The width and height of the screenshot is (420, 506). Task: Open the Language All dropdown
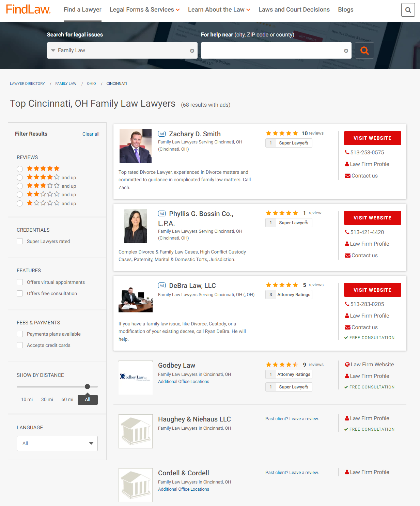[x=57, y=443]
